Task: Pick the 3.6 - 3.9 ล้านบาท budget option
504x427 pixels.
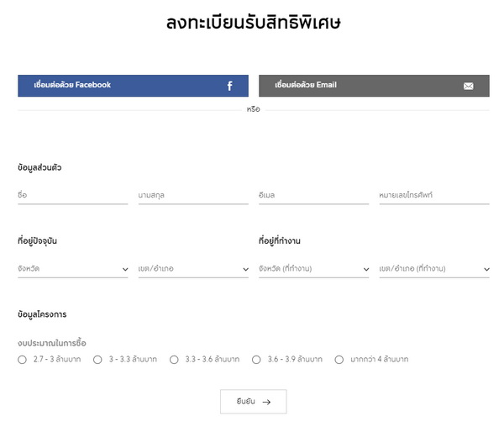Action: 257,360
